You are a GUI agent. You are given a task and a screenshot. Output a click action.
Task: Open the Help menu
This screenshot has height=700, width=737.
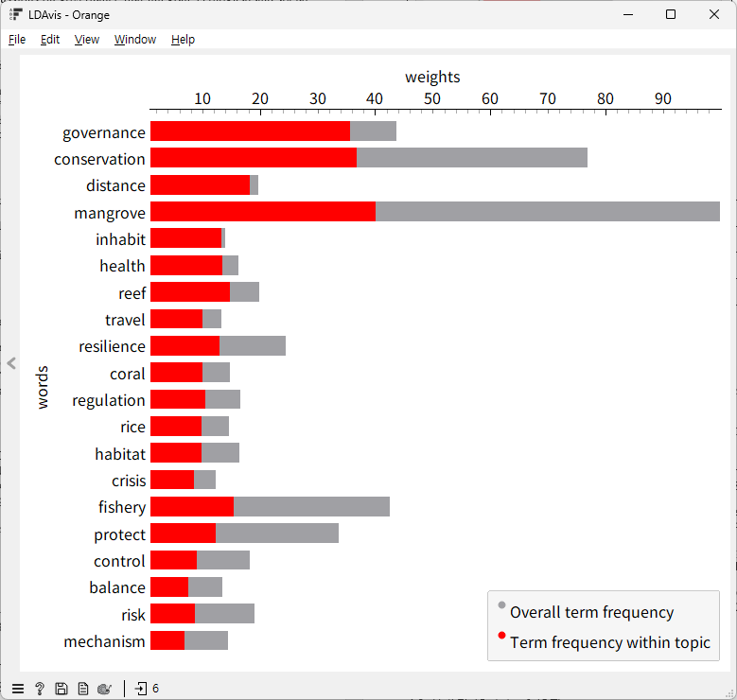click(183, 40)
